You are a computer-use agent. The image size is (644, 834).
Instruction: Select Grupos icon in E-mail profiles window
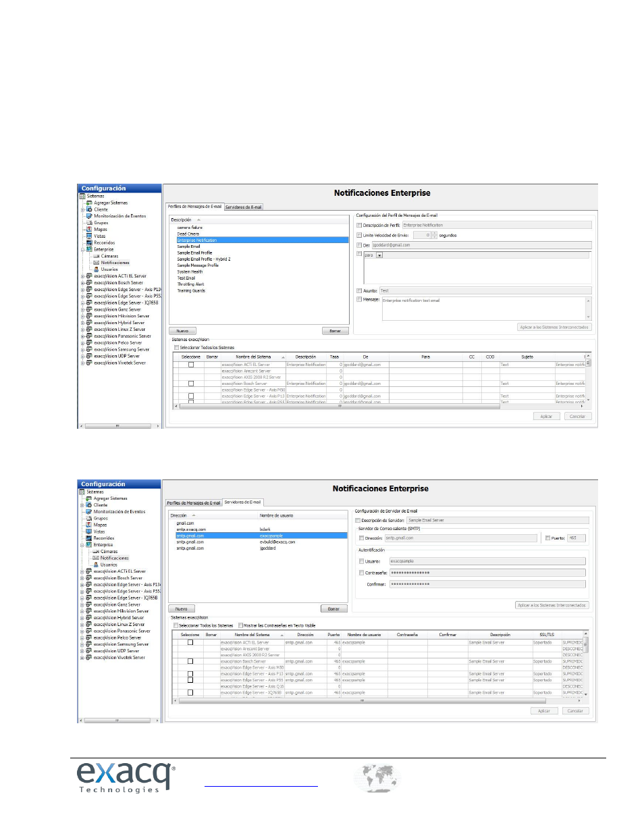point(89,223)
